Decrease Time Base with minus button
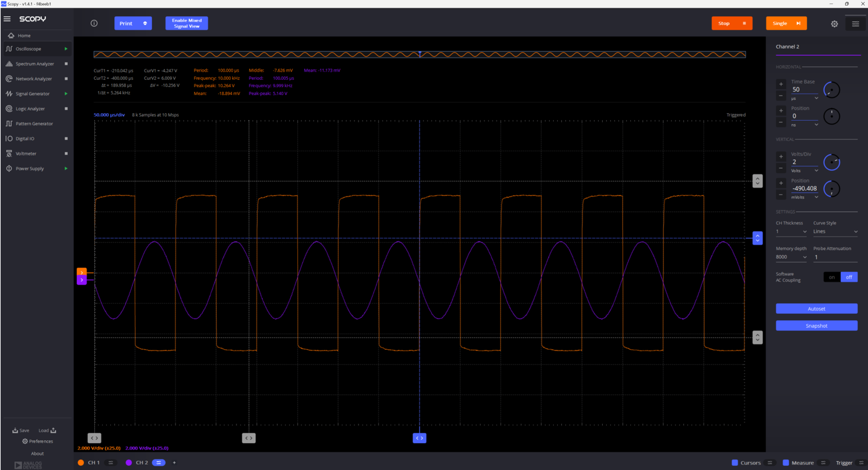Image resolution: width=868 pixels, height=470 pixels. click(x=781, y=96)
